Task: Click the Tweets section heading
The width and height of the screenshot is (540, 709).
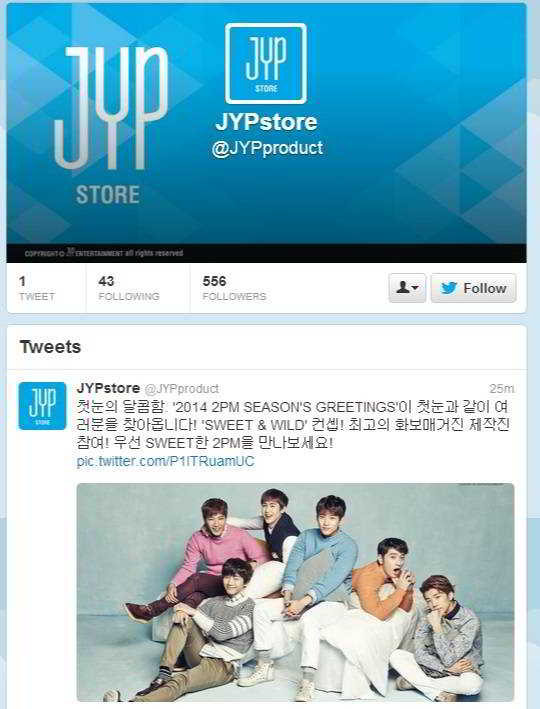Action: [50, 347]
